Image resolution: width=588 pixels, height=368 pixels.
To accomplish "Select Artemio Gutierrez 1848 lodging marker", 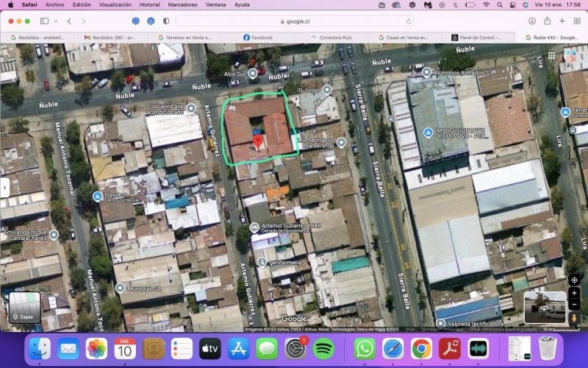I will [x=254, y=227].
